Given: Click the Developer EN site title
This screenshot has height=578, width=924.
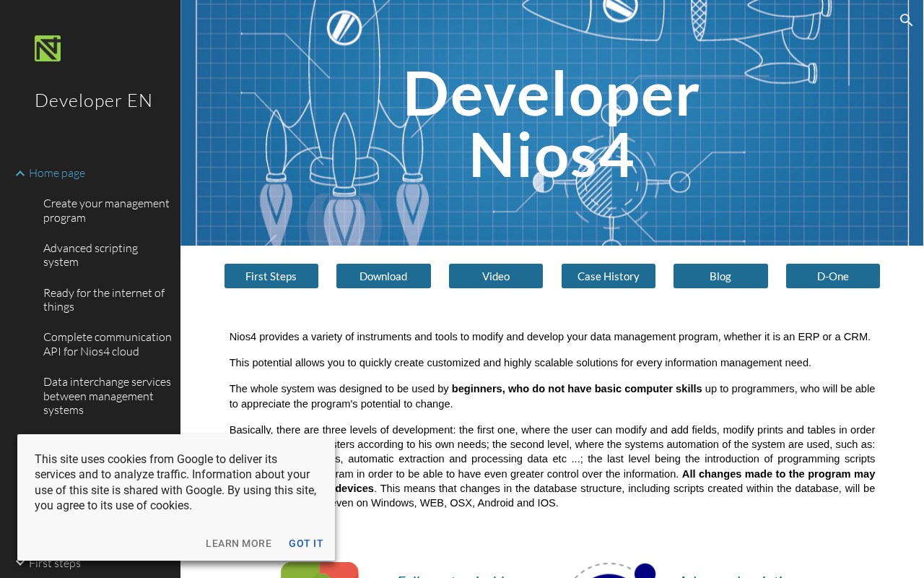Looking at the screenshot, I should click(94, 100).
